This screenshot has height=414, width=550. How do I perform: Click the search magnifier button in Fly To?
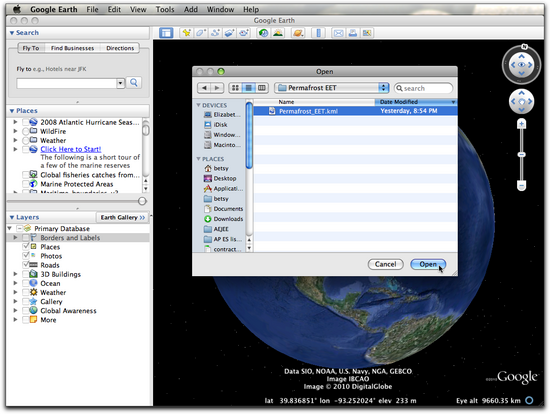[x=134, y=83]
